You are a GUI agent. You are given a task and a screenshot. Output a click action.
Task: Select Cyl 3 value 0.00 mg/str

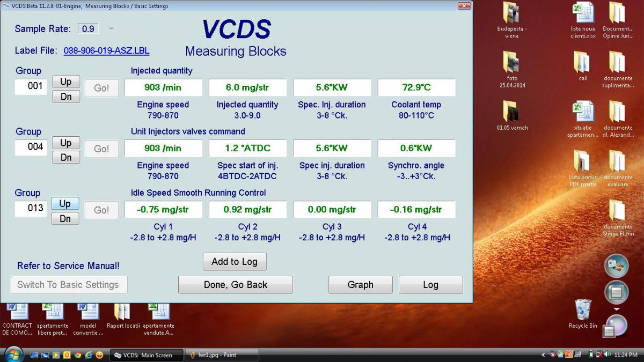332,210
